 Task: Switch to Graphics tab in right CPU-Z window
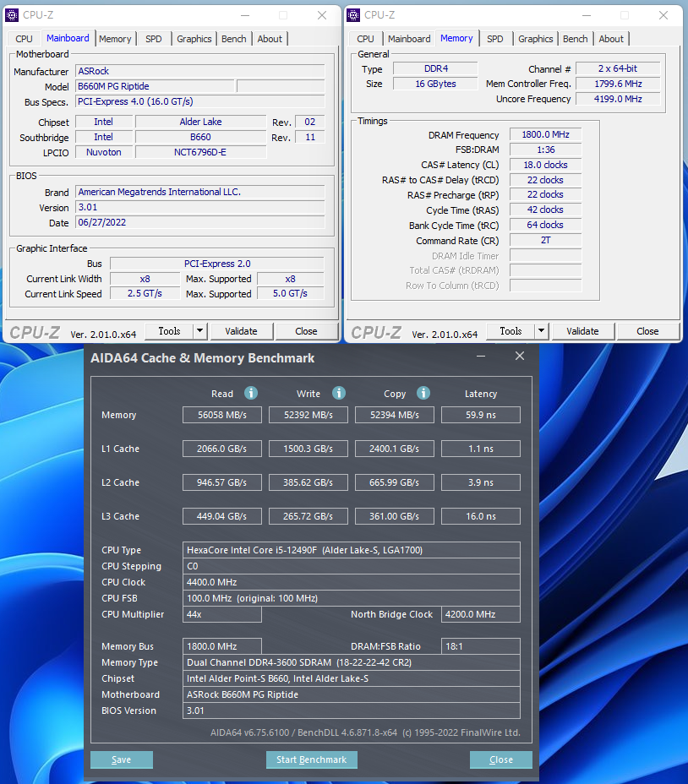click(536, 39)
